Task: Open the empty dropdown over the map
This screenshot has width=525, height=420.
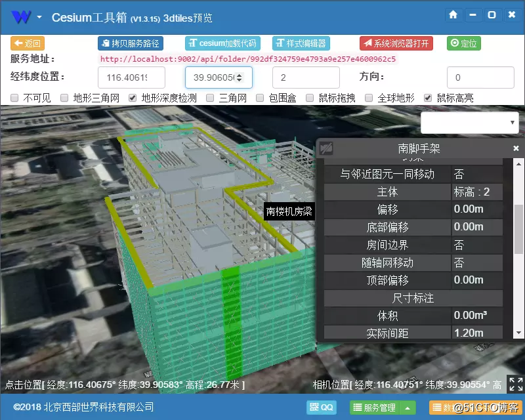Action: (x=470, y=123)
